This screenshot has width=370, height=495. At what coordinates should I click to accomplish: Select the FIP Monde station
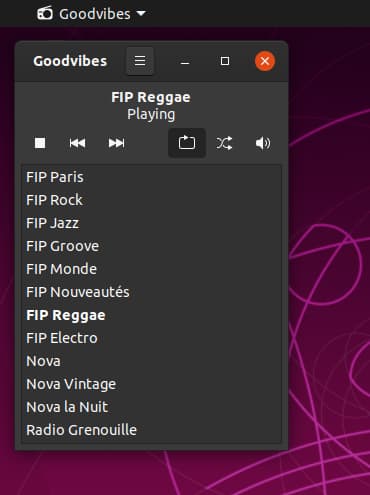pyautogui.click(x=151, y=269)
